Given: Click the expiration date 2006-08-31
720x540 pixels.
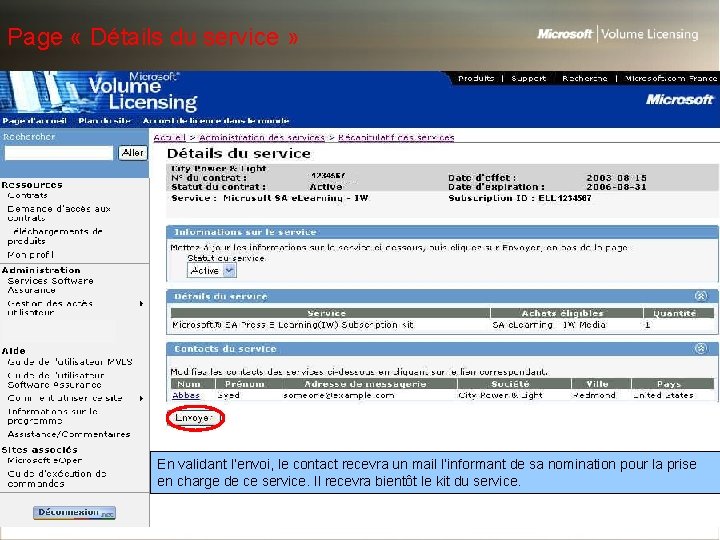Looking at the screenshot, I should pos(616,187).
